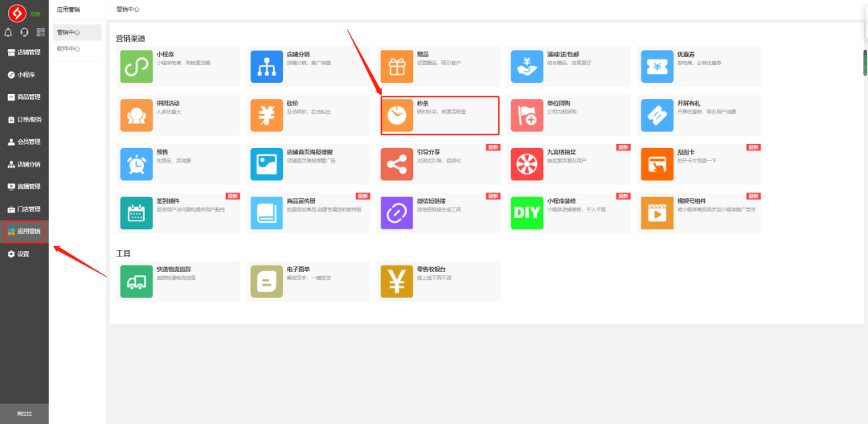Open the 优惠券 coupon icon
The width and height of the screenshot is (868, 424).
point(657,67)
